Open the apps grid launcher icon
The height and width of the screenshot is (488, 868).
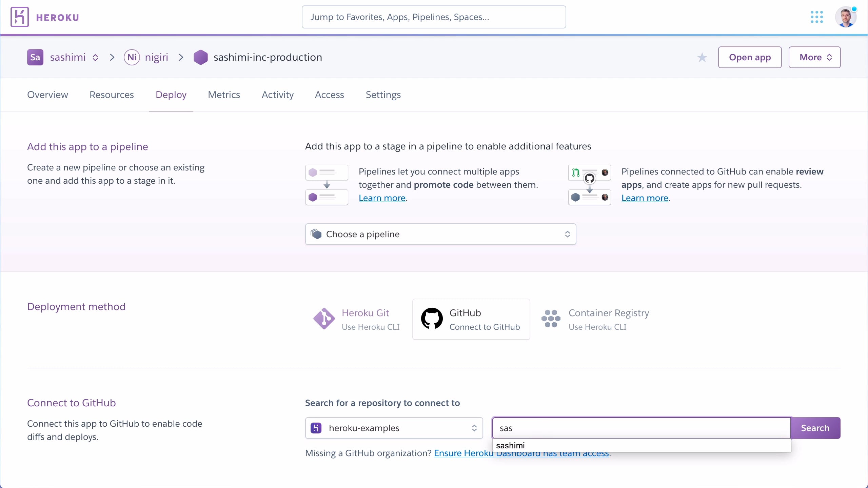click(x=816, y=17)
